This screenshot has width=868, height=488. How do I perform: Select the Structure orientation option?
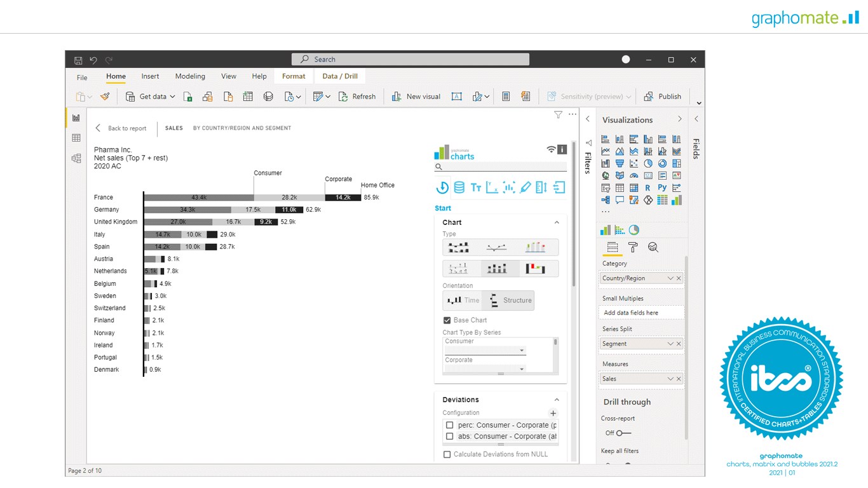coord(508,301)
